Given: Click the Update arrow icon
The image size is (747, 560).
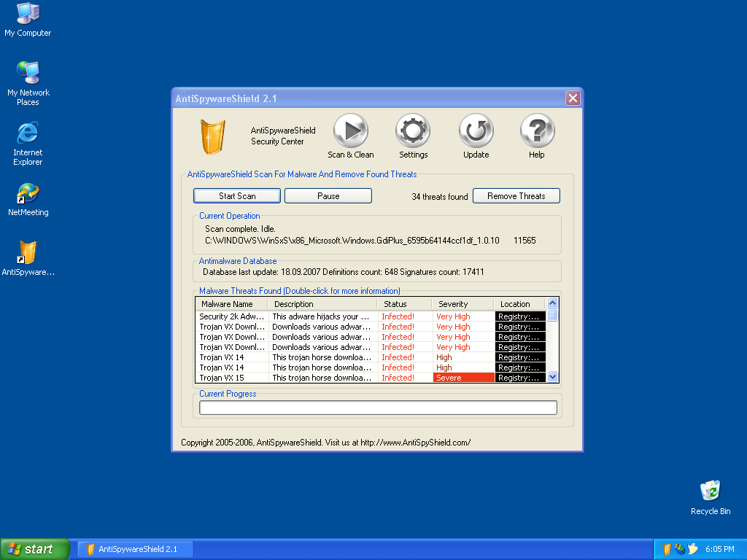Looking at the screenshot, I should [x=476, y=131].
